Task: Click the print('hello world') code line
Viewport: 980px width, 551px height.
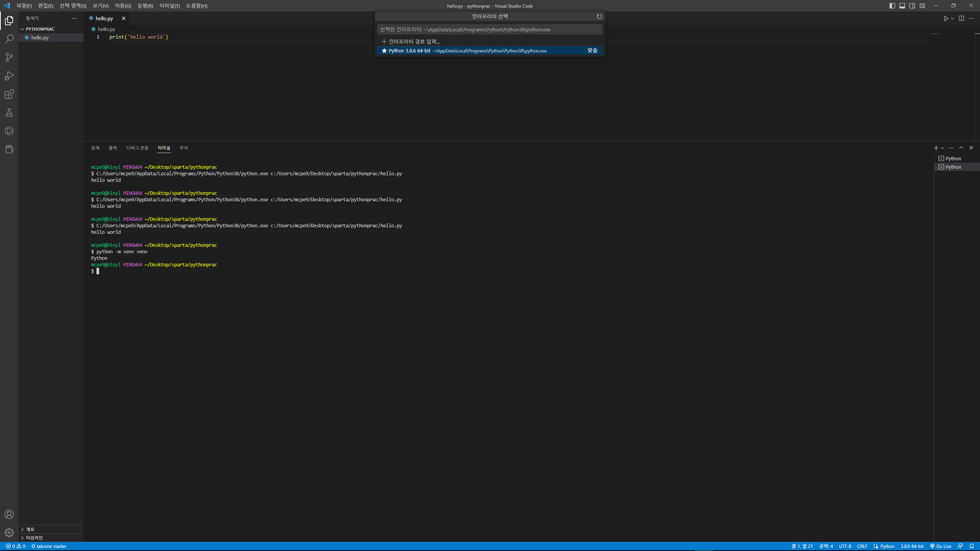Action: [x=139, y=37]
